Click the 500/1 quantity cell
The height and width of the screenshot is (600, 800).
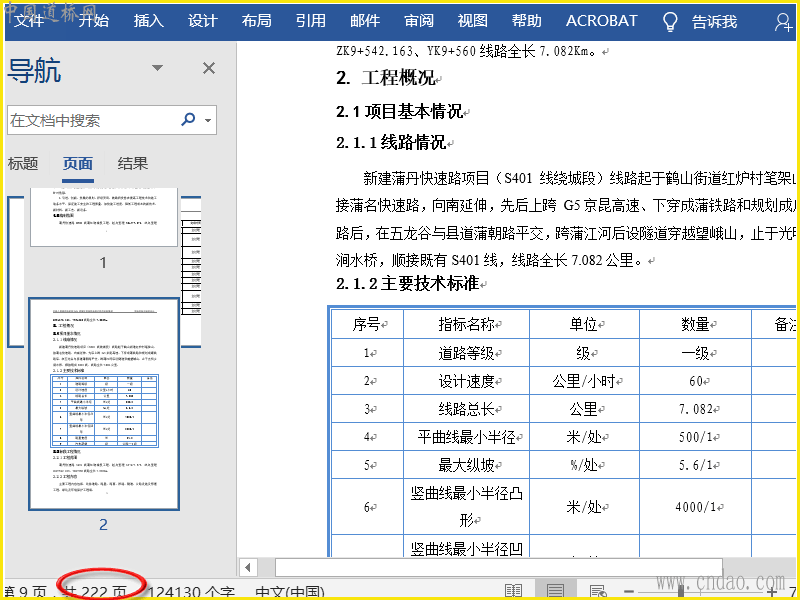click(x=695, y=437)
